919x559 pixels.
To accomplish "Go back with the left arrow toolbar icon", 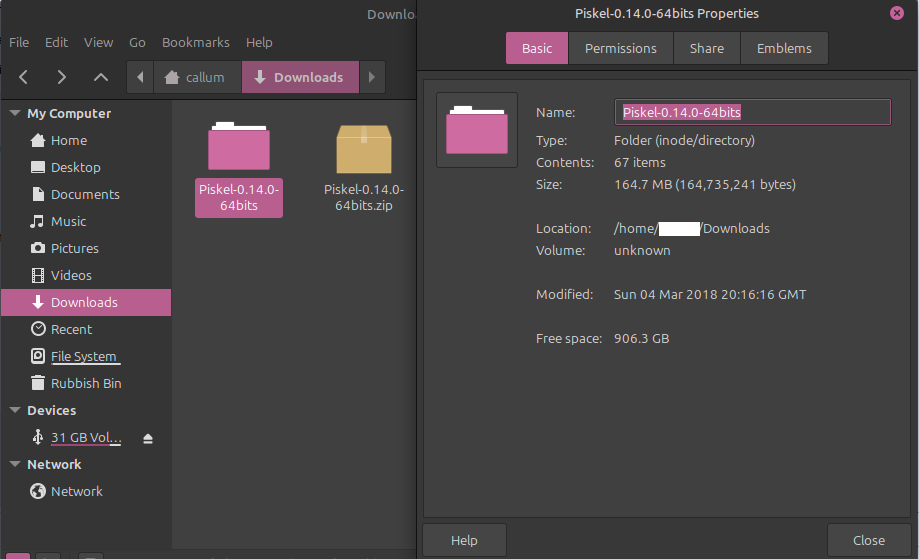I will pyautogui.click(x=23, y=77).
